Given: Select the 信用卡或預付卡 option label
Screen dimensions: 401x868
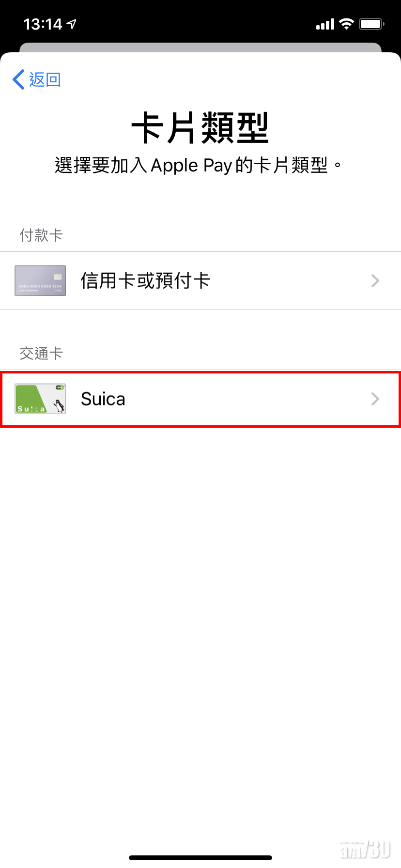Looking at the screenshot, I should [145, 280].
